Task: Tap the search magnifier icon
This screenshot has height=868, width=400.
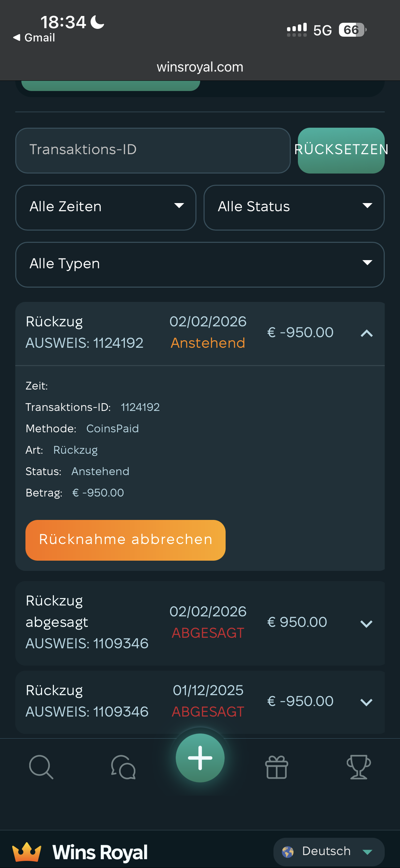Action: tap(41, 767)
